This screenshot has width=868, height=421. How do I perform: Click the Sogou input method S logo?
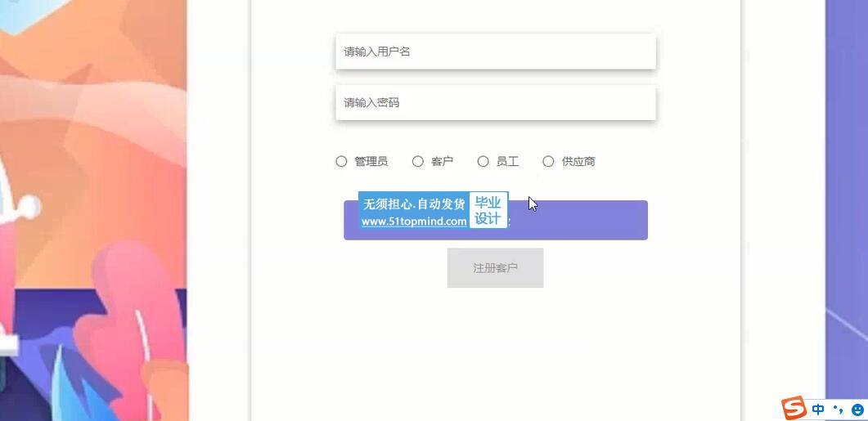(794, 408)
